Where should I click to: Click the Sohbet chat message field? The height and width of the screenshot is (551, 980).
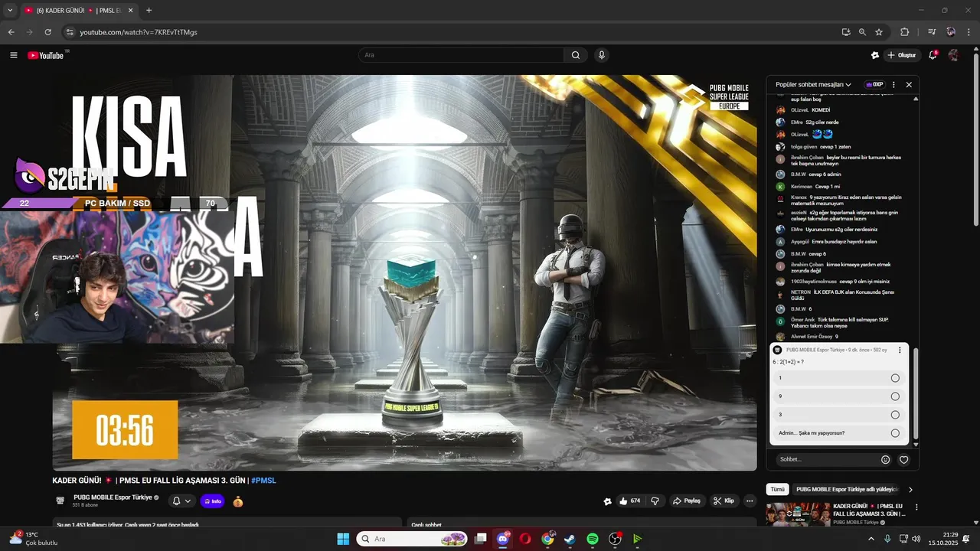(x=825, y=459)
